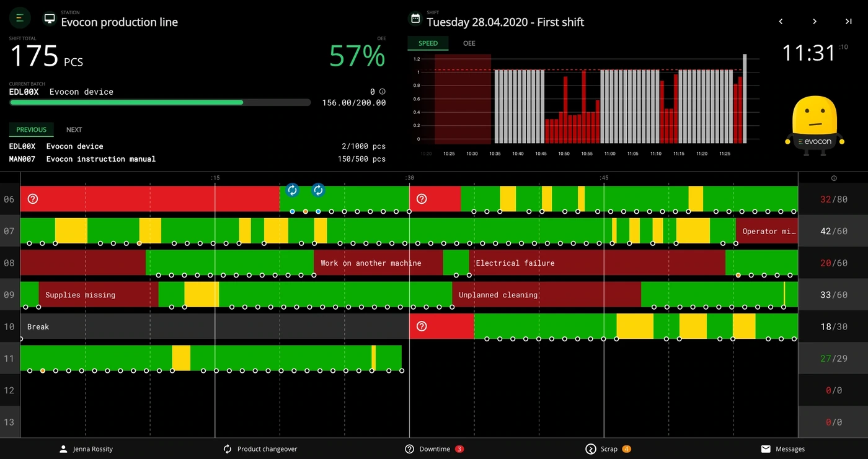Select the Unplanned cleaning downtime block
Viewport: 868px width, 459px height.
point(546,295)
